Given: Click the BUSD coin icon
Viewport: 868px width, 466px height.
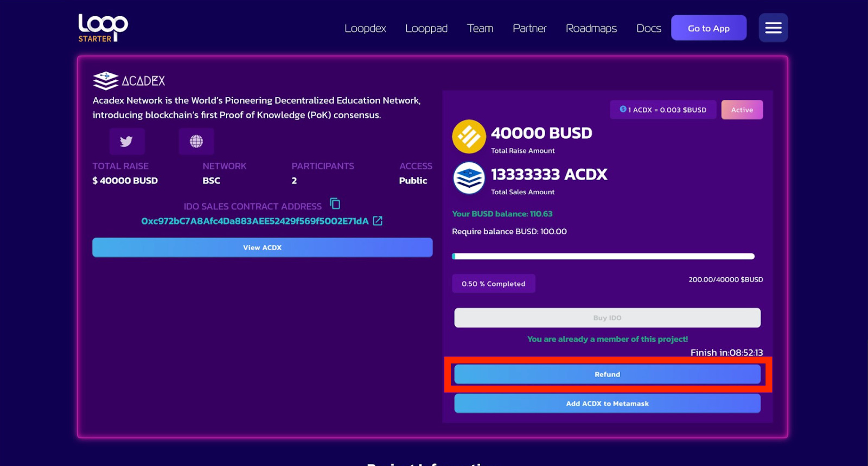Looking at the screenshot, I should click(x=469, y=137).
